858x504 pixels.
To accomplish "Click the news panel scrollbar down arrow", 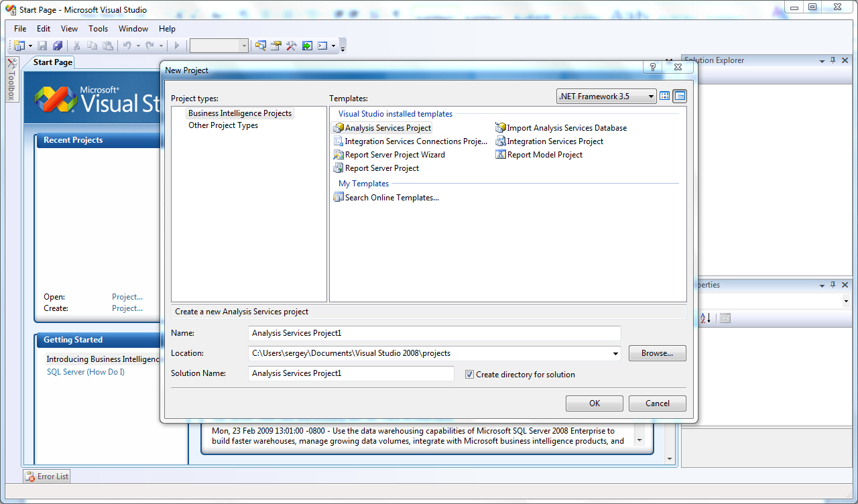I will coord(639,440).
